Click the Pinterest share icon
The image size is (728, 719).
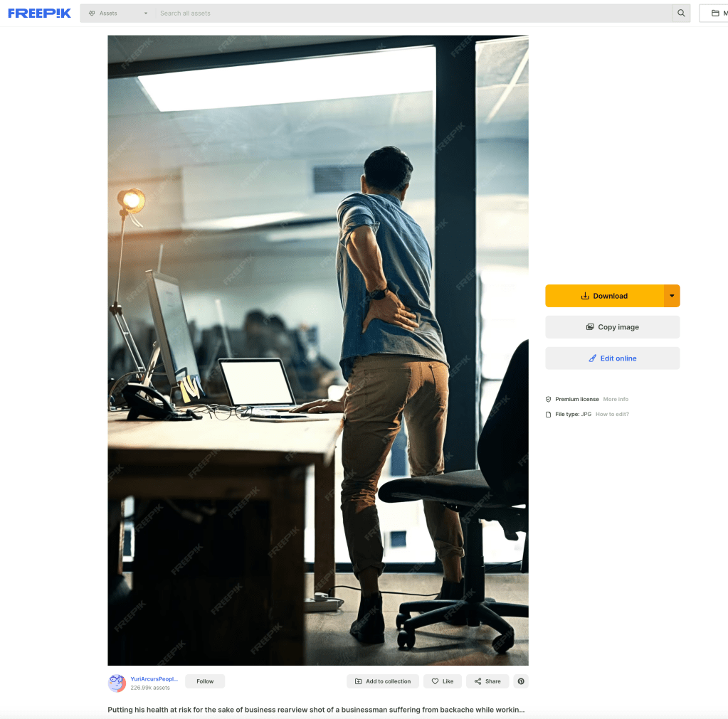pyautogui.click(x=521, y=681)
